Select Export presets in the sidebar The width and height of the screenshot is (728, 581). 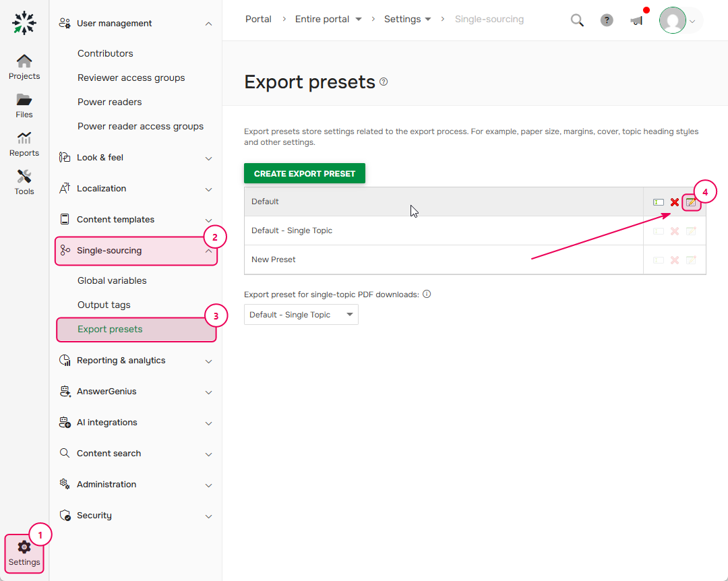[x=136, y=330]
